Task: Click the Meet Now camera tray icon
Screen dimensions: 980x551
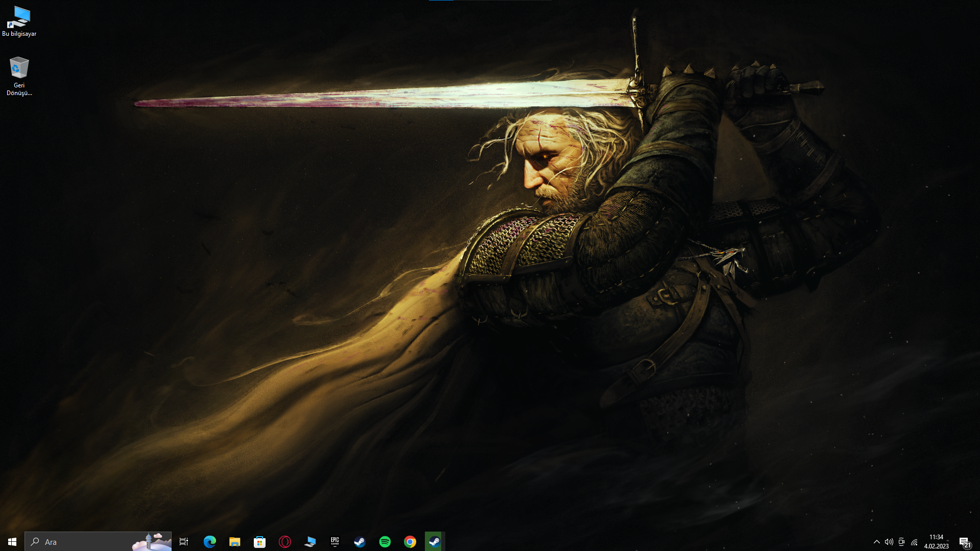Action: 901,542
